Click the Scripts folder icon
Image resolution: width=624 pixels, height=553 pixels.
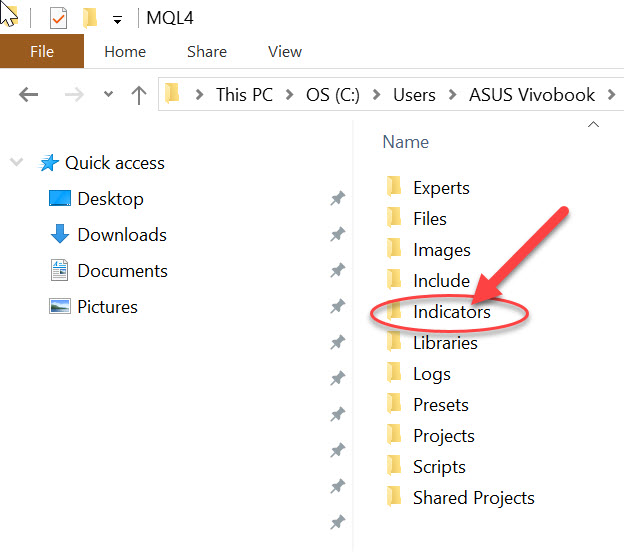394,465
